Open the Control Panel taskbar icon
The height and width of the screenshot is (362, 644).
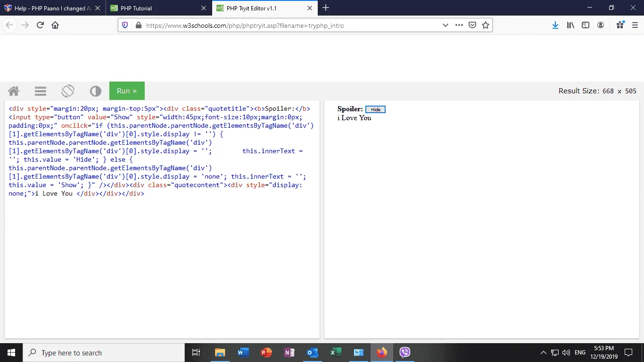pyautogui.click(x=359, y=353)
